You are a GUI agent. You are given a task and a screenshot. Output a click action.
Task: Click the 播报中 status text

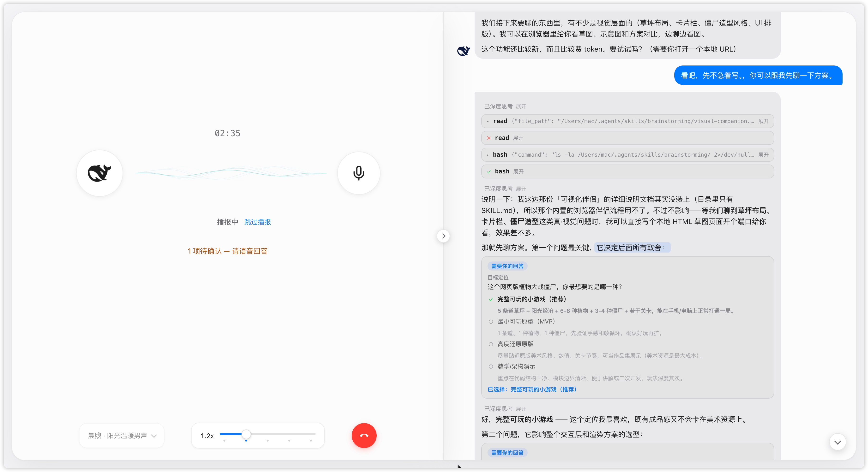coord(228,222)
